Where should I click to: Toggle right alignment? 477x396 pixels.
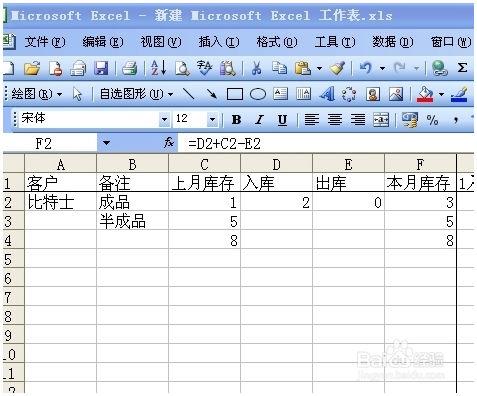point(358,120)
